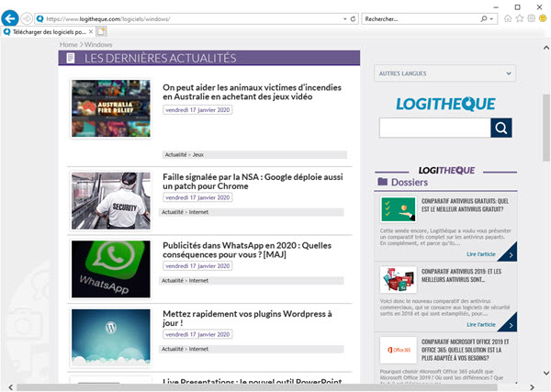Open article Faille signalée par la NSA
The height and width of the screenshot is (392, 551).
pyautogui.click(x=253, y=182)
